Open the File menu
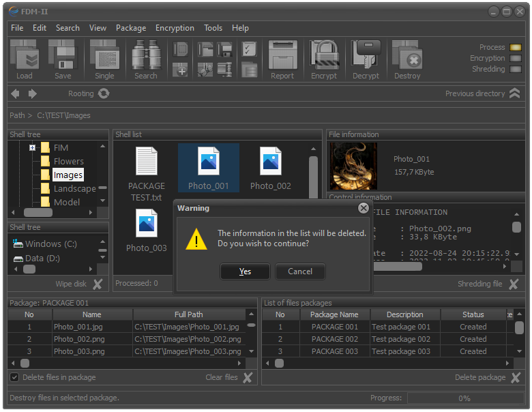Viewport: 532px width, 412px height. click(17, 28)
